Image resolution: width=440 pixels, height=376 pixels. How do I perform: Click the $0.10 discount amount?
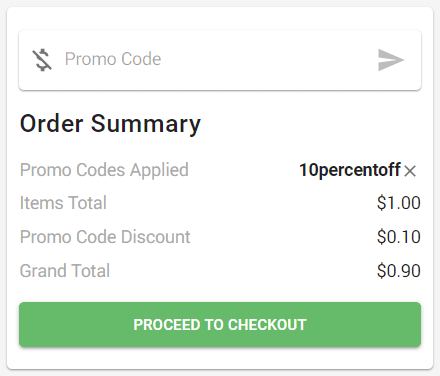click(399, 237)
